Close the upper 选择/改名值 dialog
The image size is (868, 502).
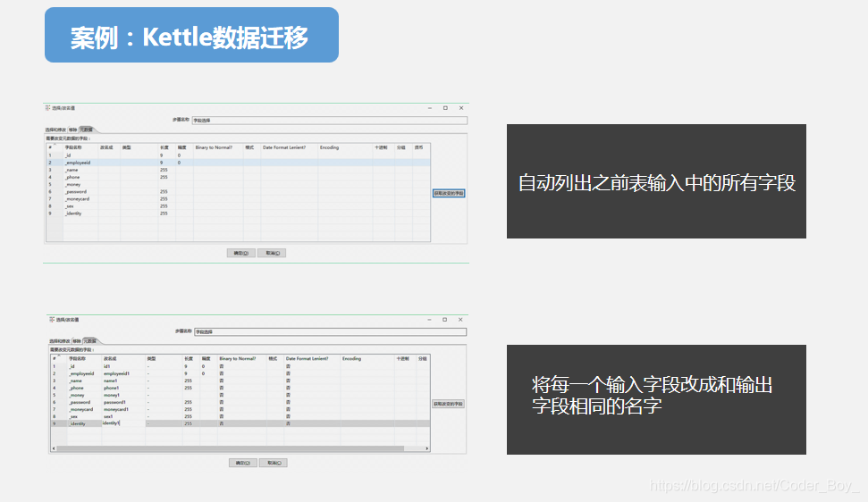(461, 108)
